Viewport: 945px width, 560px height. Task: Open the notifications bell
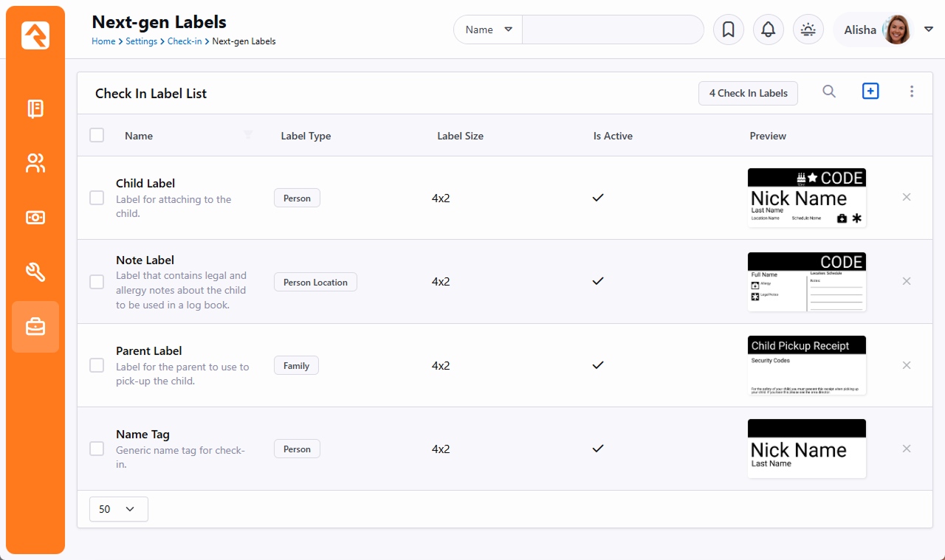coord(768,30)
